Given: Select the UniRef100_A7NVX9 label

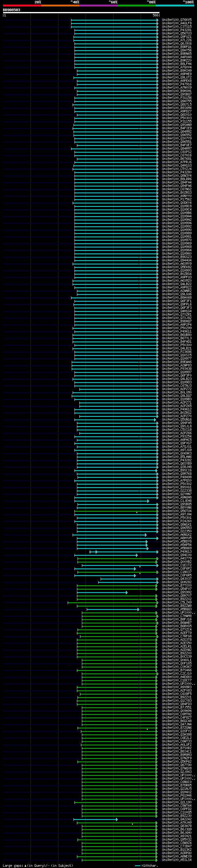Looking at the screenshot, I should (x=177, y=88).
